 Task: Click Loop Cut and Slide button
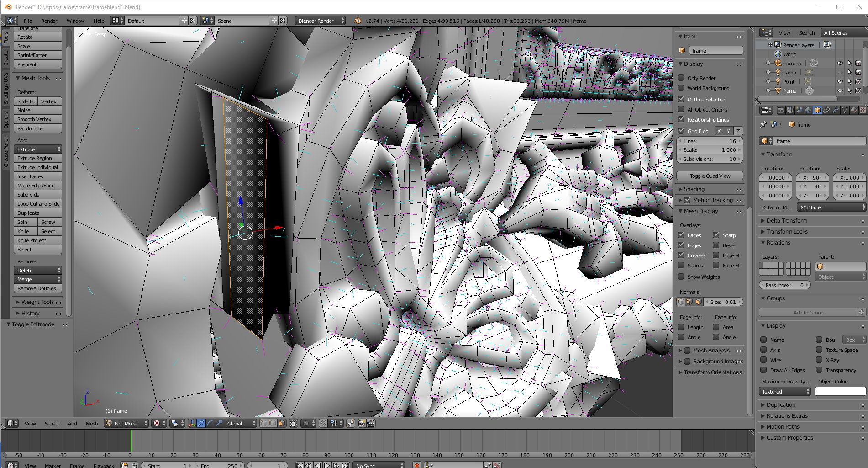[x=38, y=204]
